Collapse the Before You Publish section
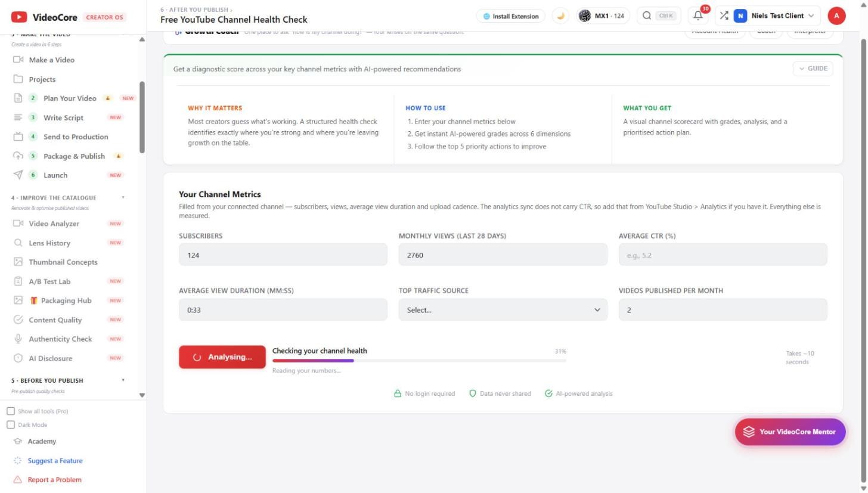Viewport: 868px width, 493px height. pos(123,380)
